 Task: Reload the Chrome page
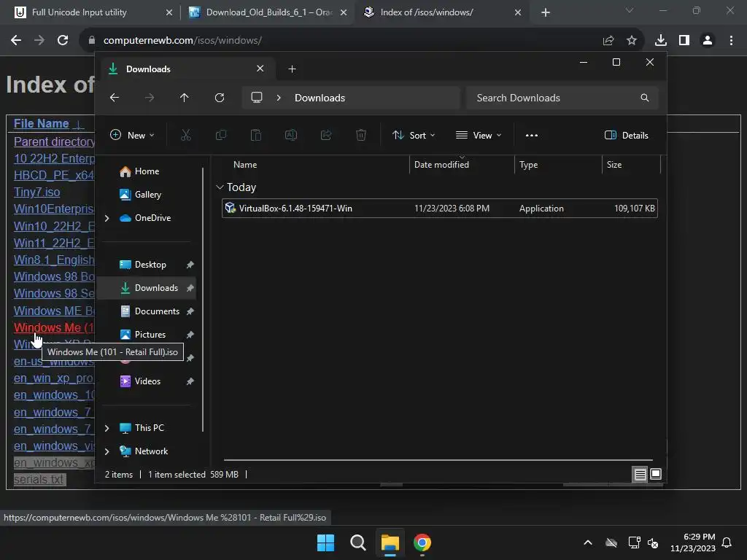[63, 41]
